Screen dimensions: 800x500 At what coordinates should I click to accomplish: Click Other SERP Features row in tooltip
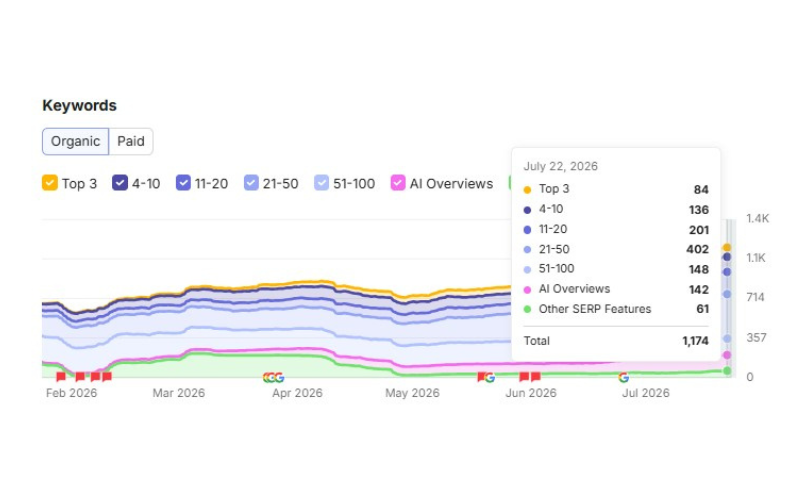point(616,309)
